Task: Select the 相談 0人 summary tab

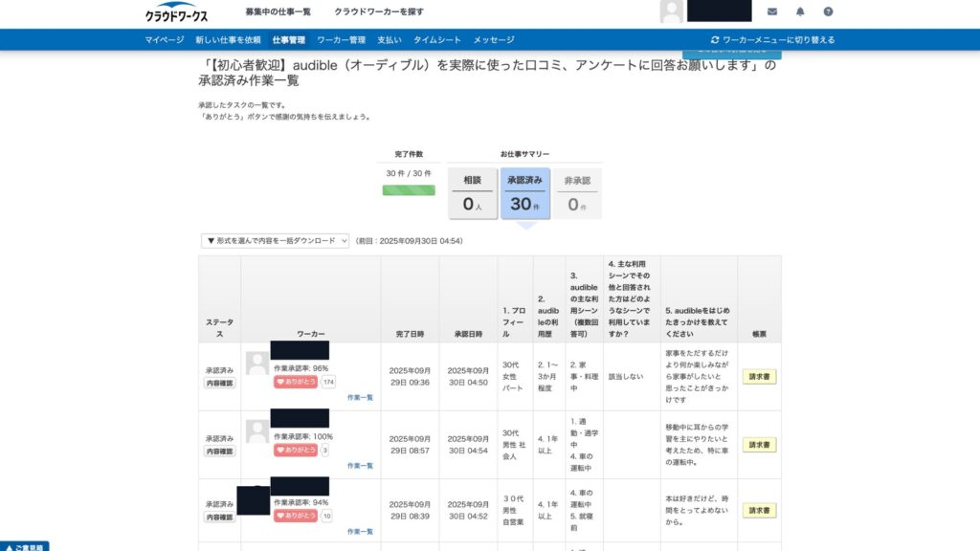Action: tap(473, 193)
